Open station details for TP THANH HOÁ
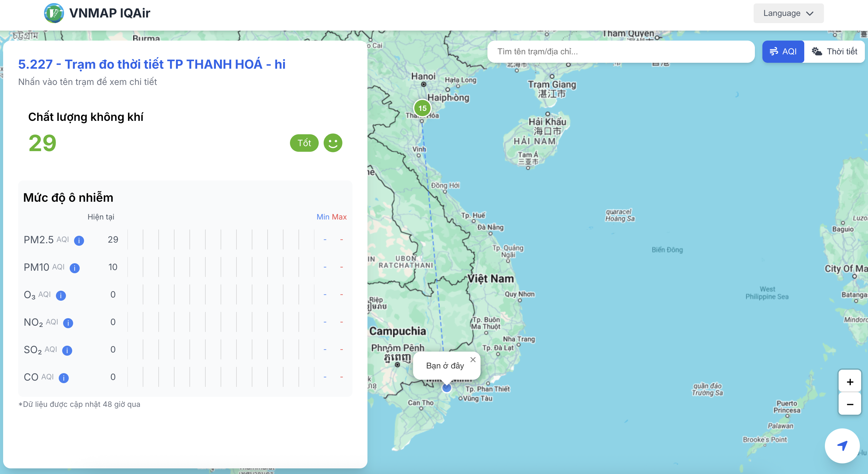This screenshot has height=474, width=868. point(151,64)
